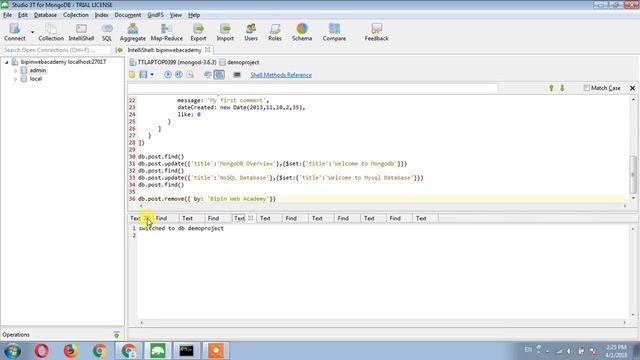Open the Index menu
This screenshot has width=640, height=360.
pyautogui.click(x=102, y=15)
